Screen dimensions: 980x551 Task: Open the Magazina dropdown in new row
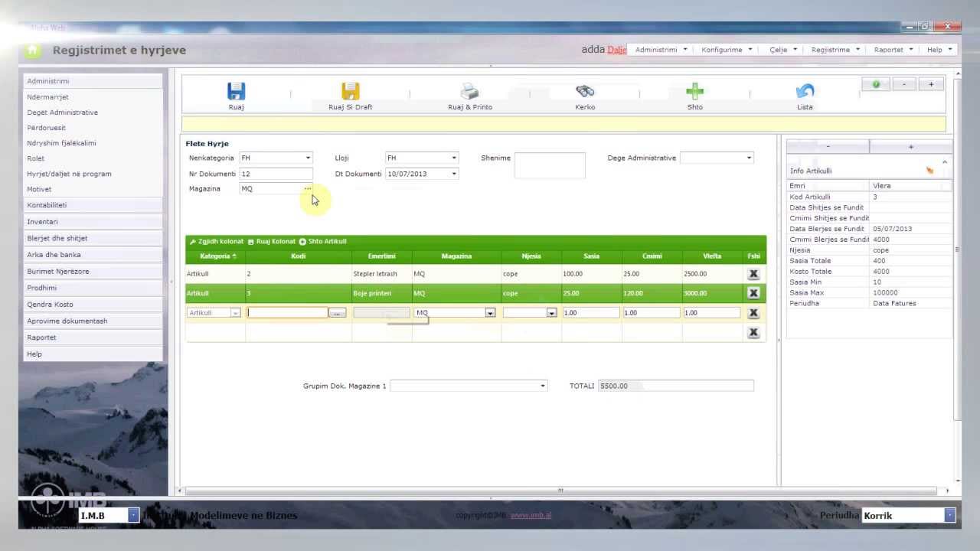(490, 312)
